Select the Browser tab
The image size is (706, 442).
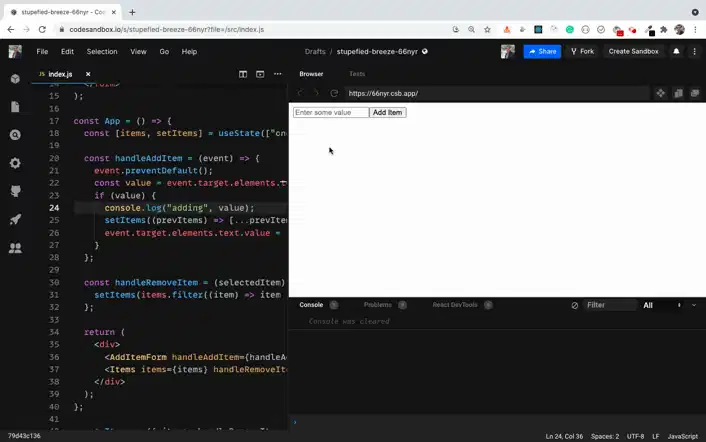tap(311, 74)
